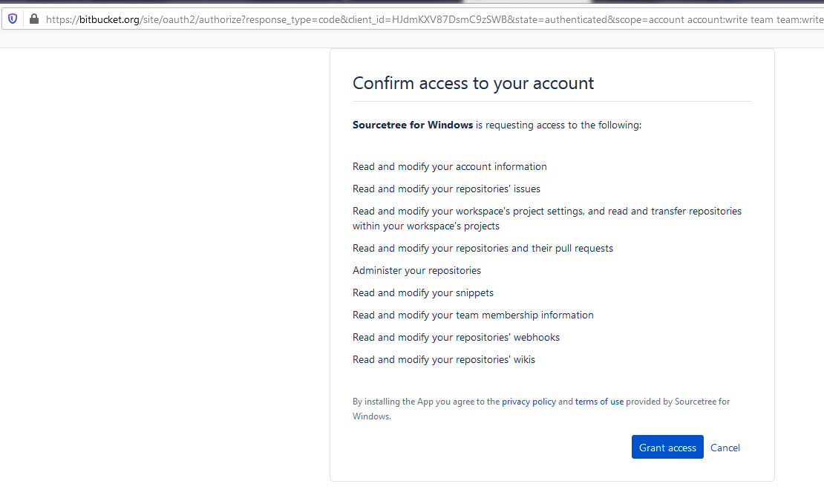Open the terms of use link
The height and width of the screenshot is (504, 824).
point(599,402)
